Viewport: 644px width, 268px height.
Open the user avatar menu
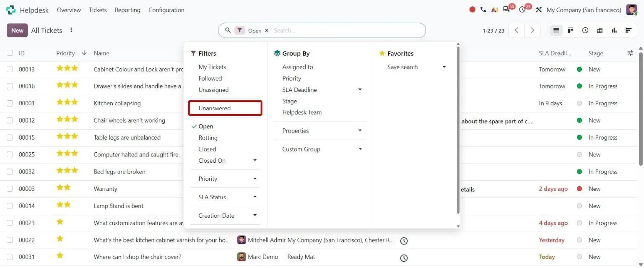(x=631, y=10)
